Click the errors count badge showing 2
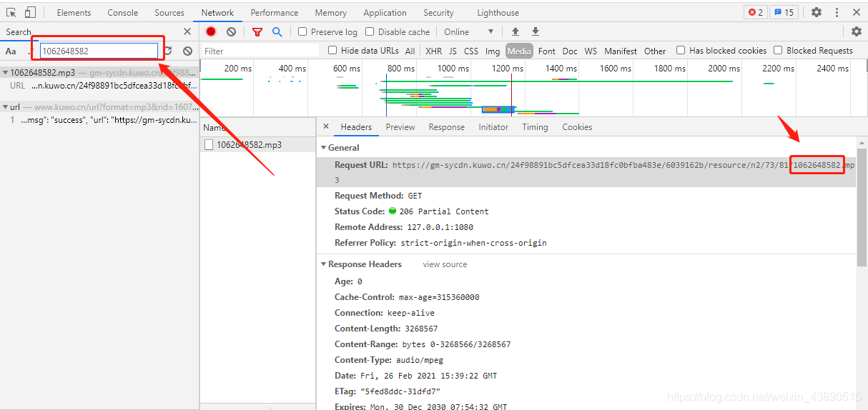 tap(755, 12)
